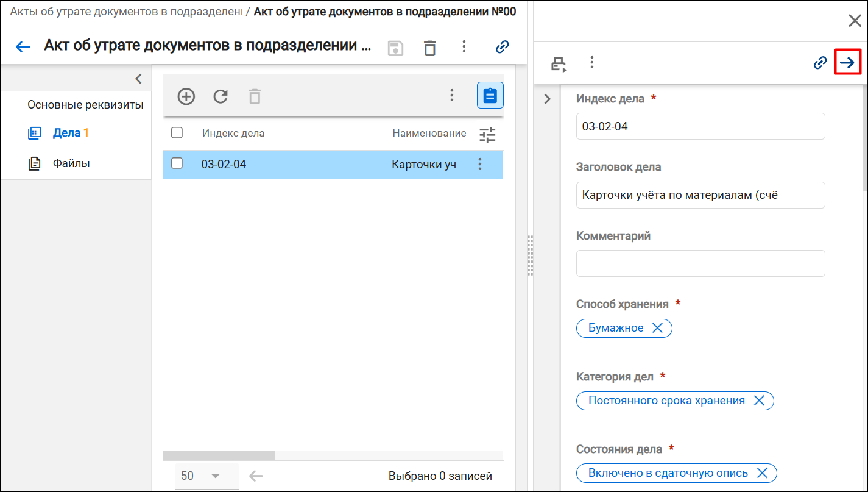The width and height of the screenshot is (868, 492).
Task: Click the print/run process icon in side panel
Action: click(559, 64)
